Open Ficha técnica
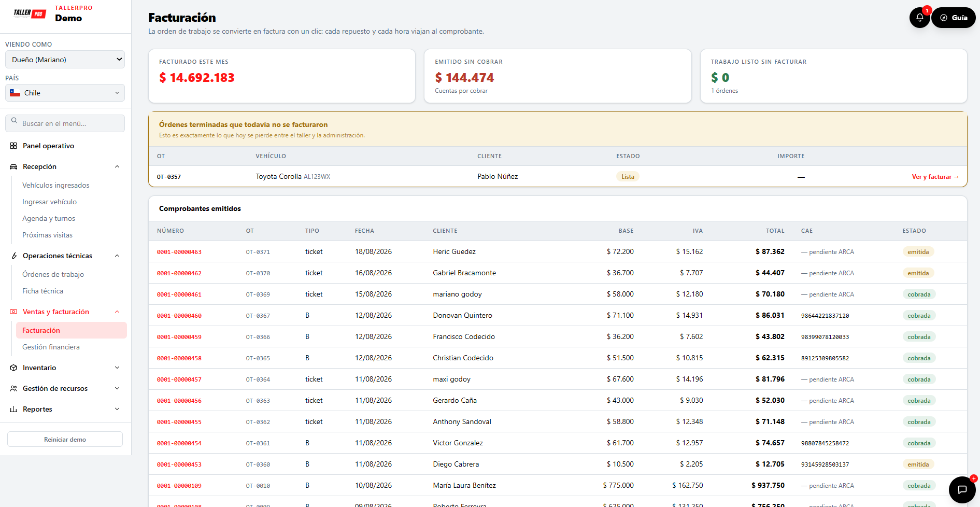980x507 pixels. point(42,291)
